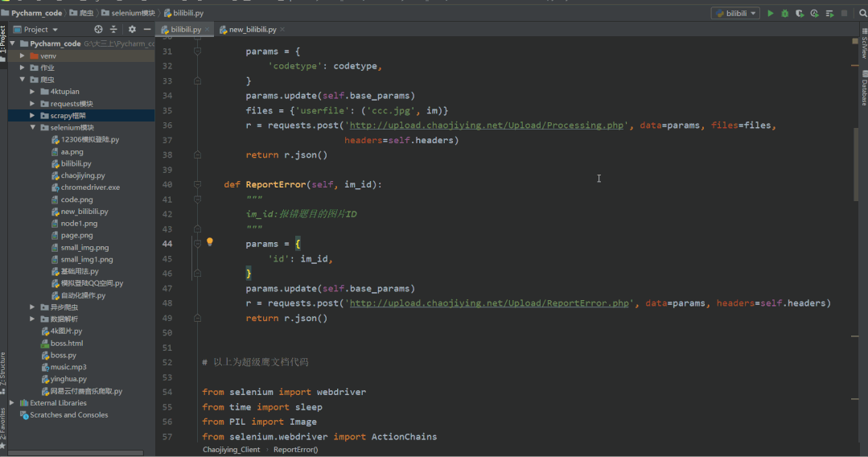Click ReportError() in the bottom code breadcrumb
868x457 pixels.
pyautogui.click(x=295, y=450)
